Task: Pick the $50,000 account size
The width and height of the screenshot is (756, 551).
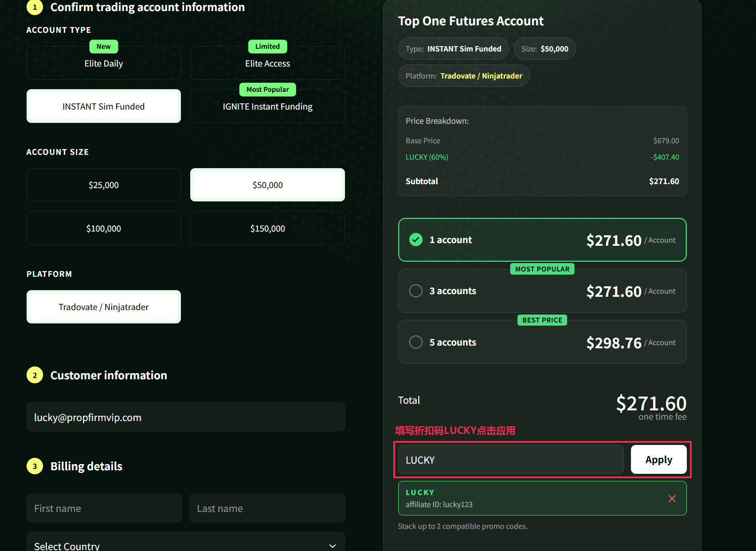Action: pos(267,185)
